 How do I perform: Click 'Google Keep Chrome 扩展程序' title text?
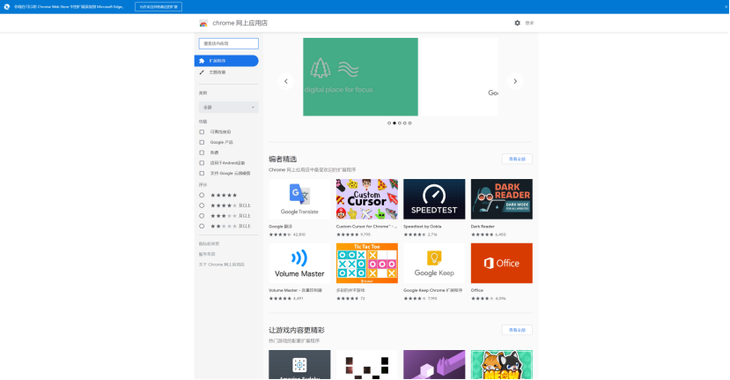(x=433, y=291)
